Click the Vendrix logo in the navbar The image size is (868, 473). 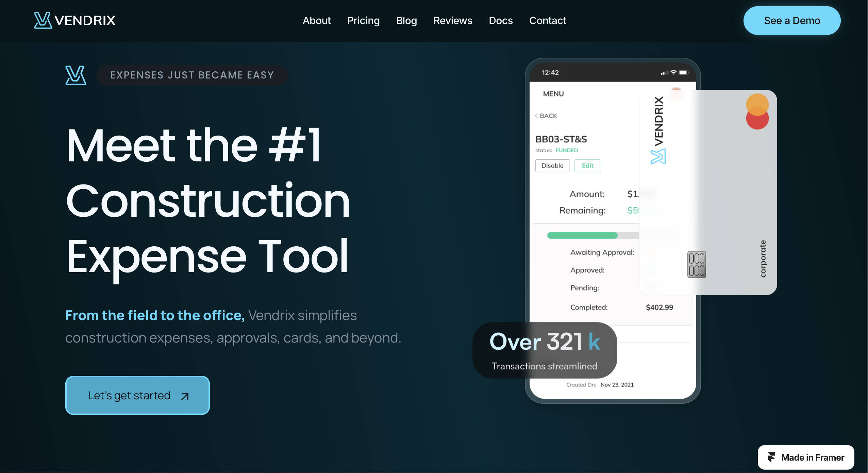click(75, 20)
